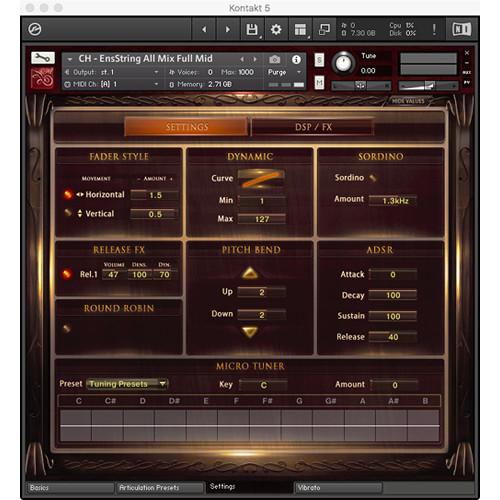This screenshot has width=500, height=500.
Task: Open the snapshot camera view
Action: click(275, 60)
